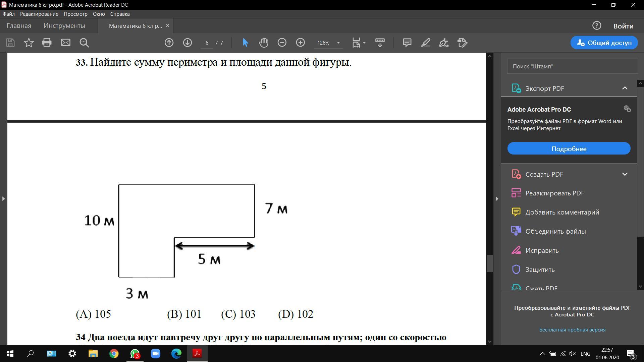Open the find text magnifier tool
This screenshot has height=362, width=644.
pyautogui.click(x=84, y=43)
